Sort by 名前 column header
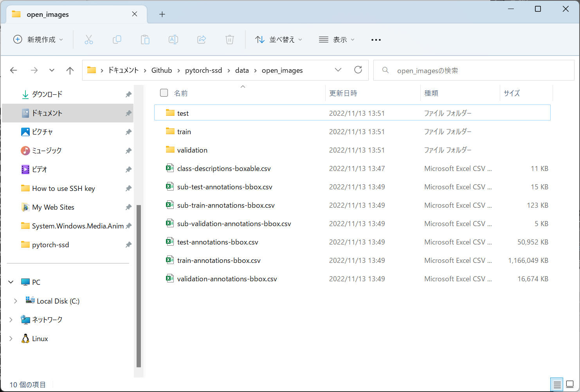Viewport: 580px width, 392px height. [181, 93]
